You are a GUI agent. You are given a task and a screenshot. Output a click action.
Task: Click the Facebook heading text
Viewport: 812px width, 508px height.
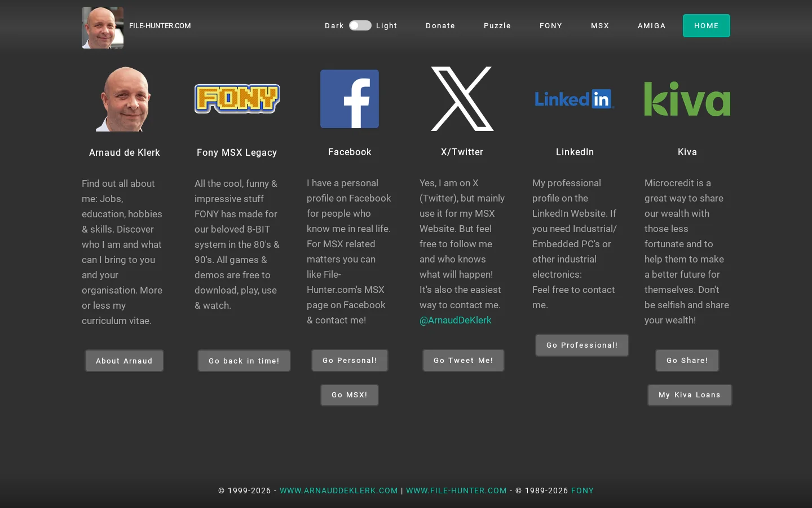(x=350, y=152)
